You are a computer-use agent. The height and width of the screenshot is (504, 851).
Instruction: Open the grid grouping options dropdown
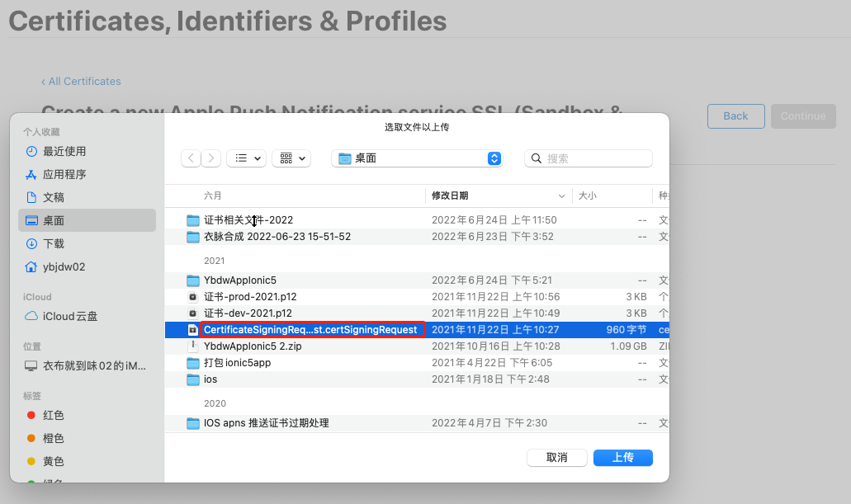coord(291,158)
